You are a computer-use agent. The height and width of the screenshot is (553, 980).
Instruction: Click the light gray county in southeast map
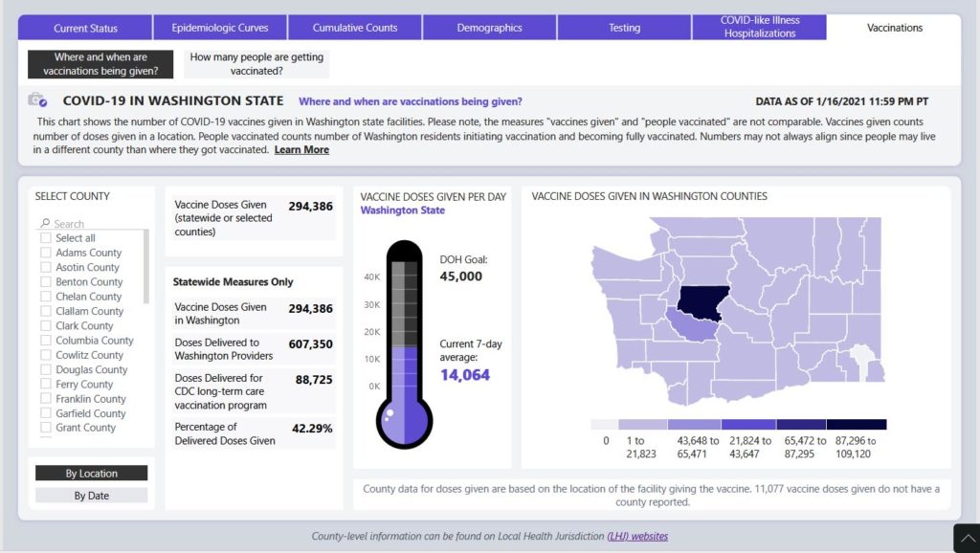[x=862, y=361]
